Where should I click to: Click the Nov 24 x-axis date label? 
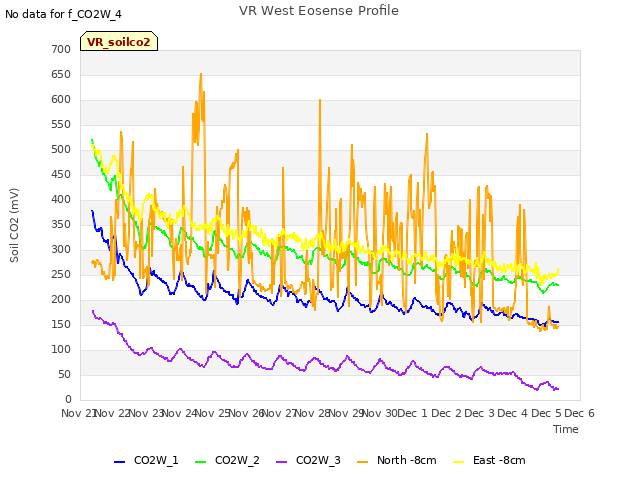pos(180,413)
